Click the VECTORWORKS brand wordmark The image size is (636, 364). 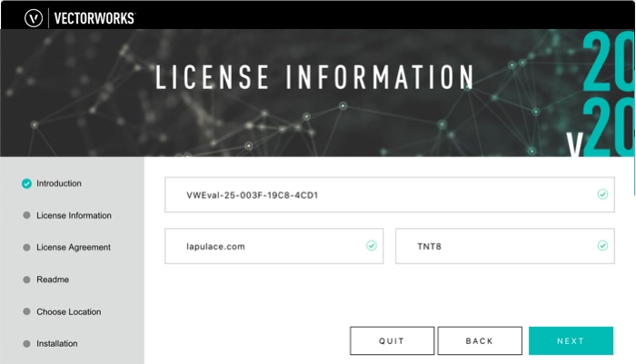pos(94,18)
